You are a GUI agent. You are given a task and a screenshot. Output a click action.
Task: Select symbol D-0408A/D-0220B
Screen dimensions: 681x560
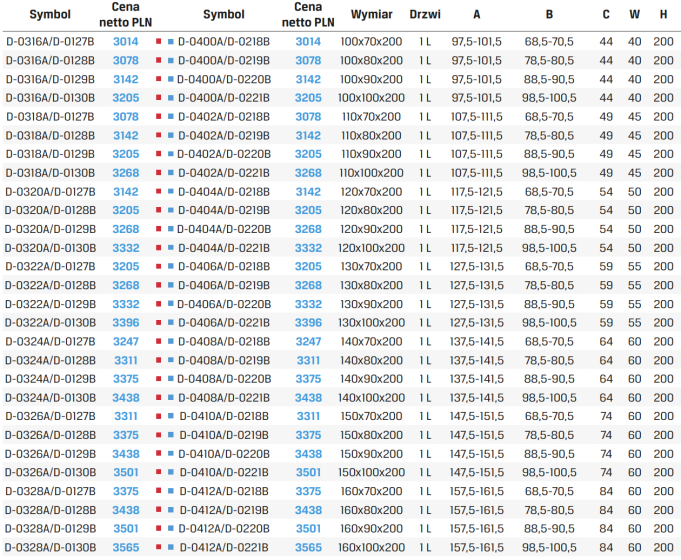[224, 379]
